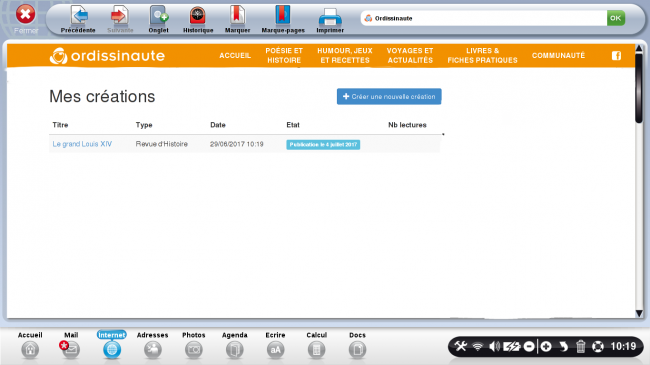Open the Accueil home app in the dock
This screenshot has width=650, height=365.
(x=30, y=345)
